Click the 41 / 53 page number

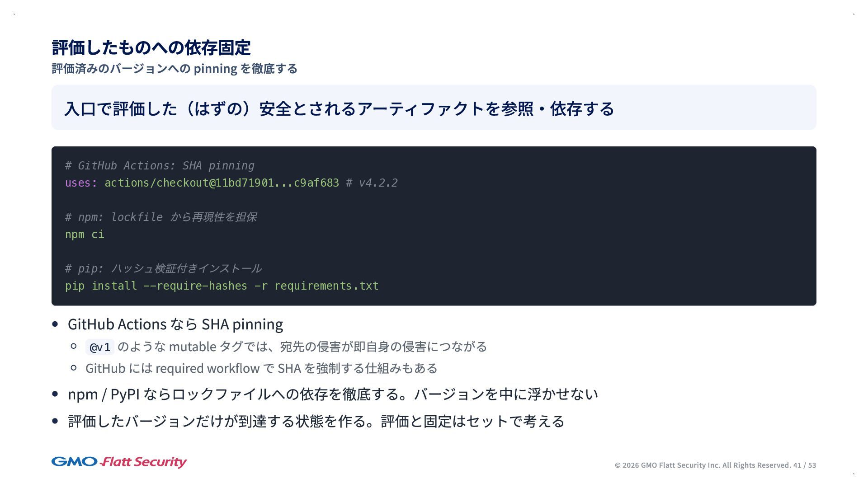805,465
